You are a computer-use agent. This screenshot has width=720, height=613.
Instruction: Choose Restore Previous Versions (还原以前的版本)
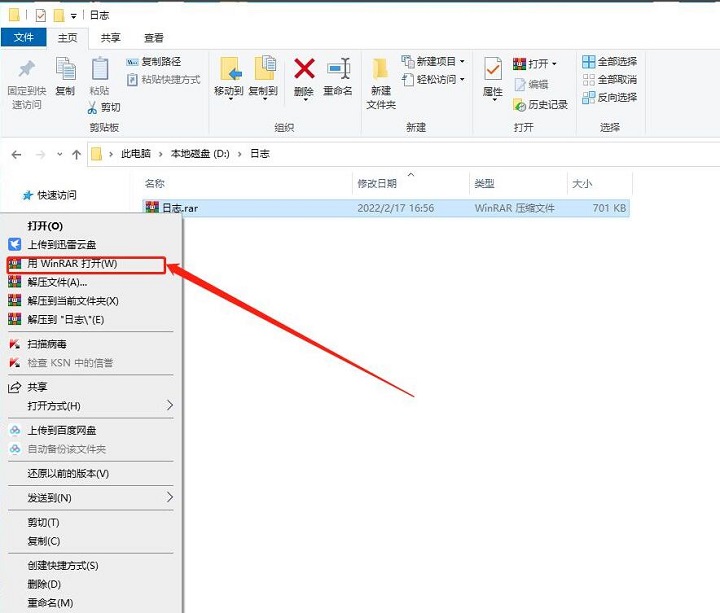tap(91, 473)
